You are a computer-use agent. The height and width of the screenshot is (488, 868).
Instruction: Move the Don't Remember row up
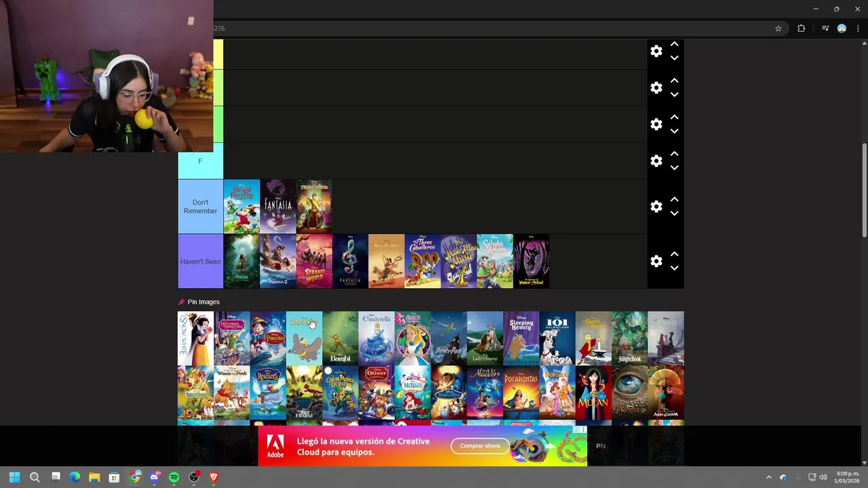[674, 199]
